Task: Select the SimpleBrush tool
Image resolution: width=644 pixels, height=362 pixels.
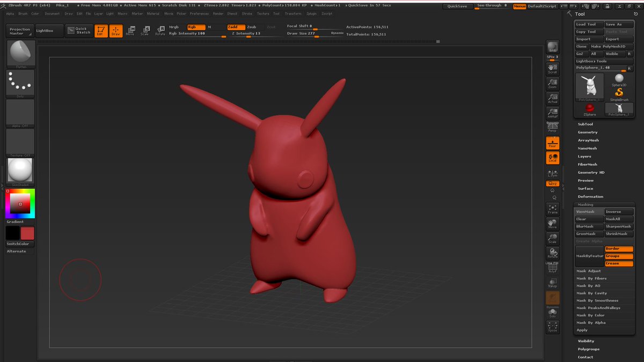Action: 619,95
